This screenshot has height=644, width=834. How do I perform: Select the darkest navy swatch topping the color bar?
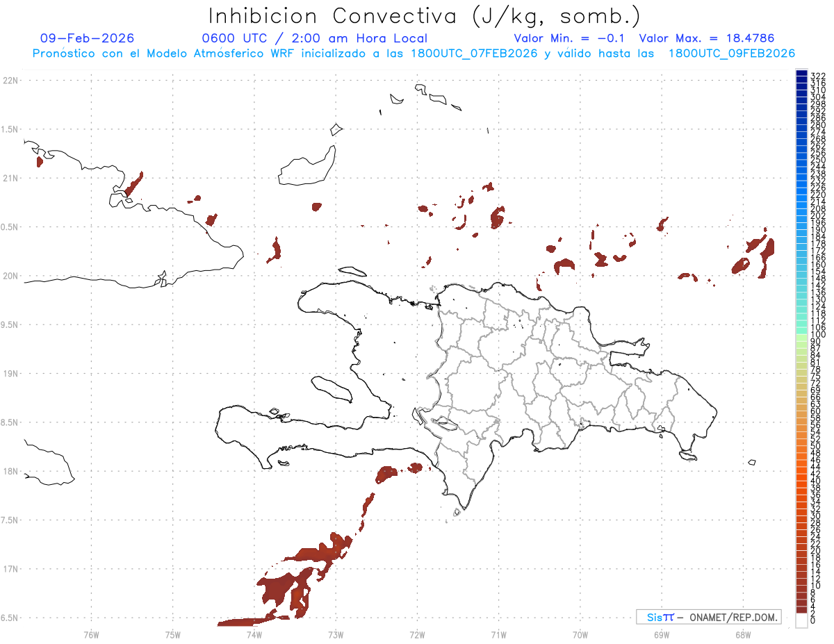[802, 74]
